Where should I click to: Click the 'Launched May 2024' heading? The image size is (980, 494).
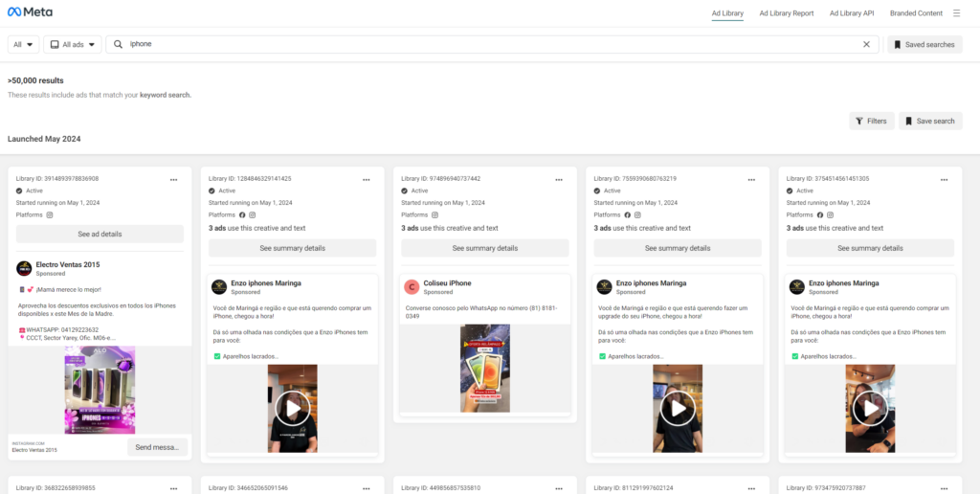coord(44,139)
